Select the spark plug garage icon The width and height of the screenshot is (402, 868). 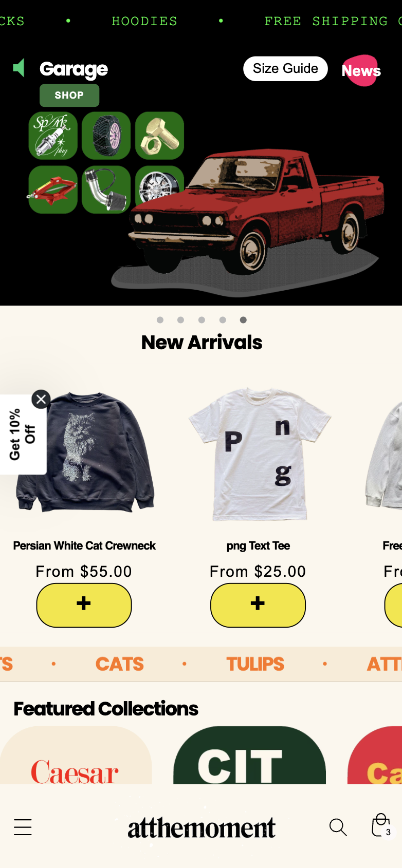click(x=53, y=136)
